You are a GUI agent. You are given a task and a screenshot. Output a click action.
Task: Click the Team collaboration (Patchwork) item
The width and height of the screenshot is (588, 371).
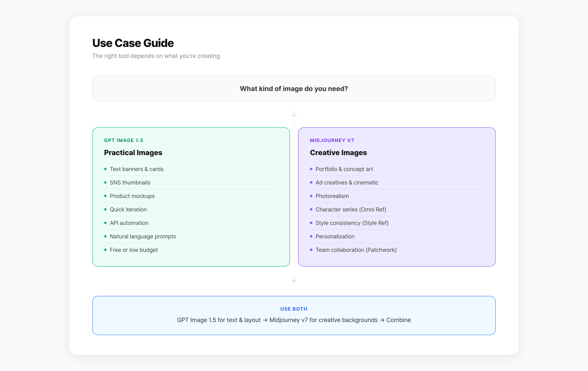356,250
